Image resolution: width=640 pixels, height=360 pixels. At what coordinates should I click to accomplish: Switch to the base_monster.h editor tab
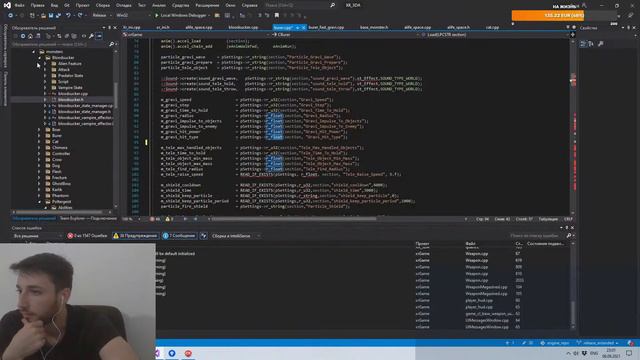pyautogui.click(x=374, y=28)
